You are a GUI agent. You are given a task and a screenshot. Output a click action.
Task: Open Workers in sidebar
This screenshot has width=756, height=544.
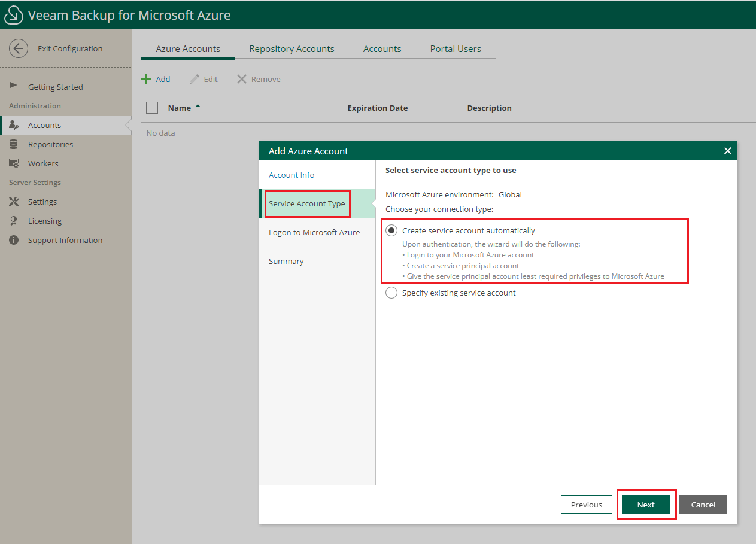66,163
